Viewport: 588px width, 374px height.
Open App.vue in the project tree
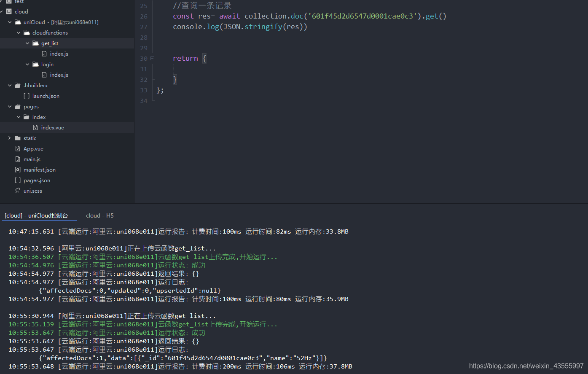point(33,149)
